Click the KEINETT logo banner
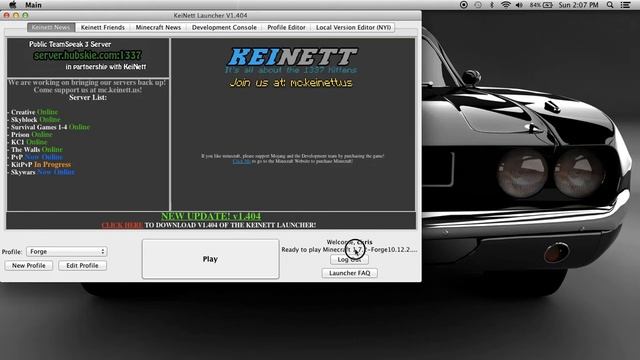The width and height of the screenshot is (640, 360). tap(291, 57)
